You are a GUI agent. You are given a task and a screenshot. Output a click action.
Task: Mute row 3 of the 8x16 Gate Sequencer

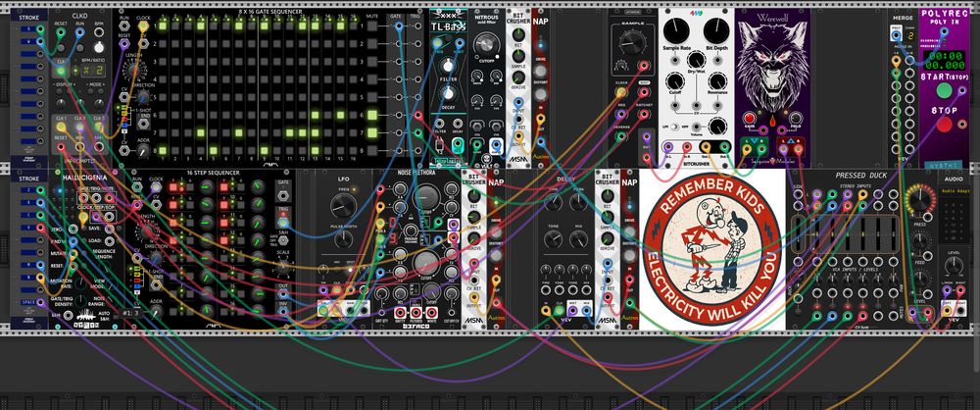(x=372, y=62)
